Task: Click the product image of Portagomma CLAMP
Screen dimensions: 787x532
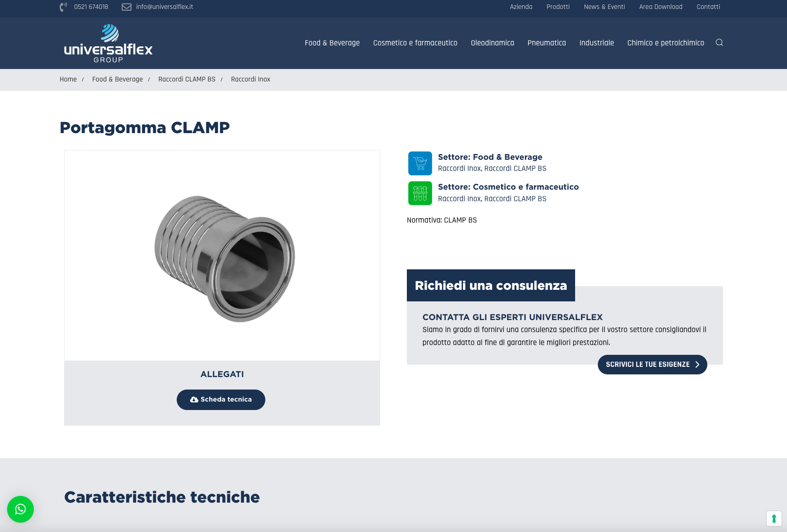Action: point(222,255)
